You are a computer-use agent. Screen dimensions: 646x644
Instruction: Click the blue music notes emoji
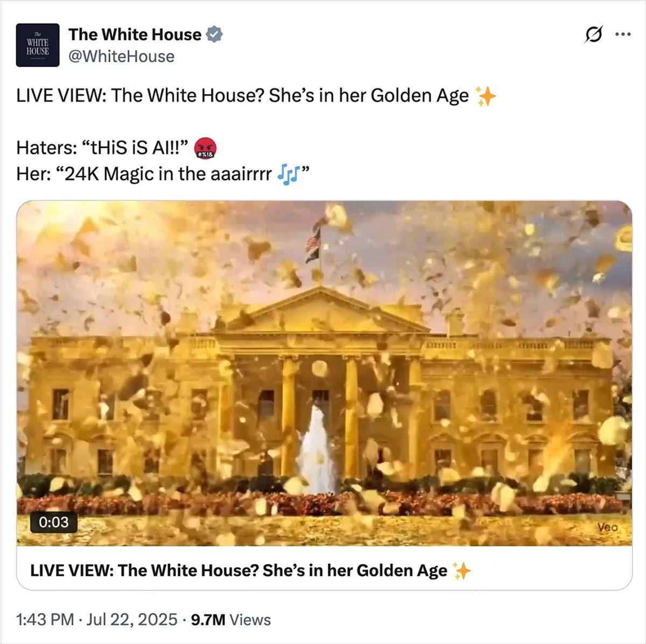tap(290, 174)
